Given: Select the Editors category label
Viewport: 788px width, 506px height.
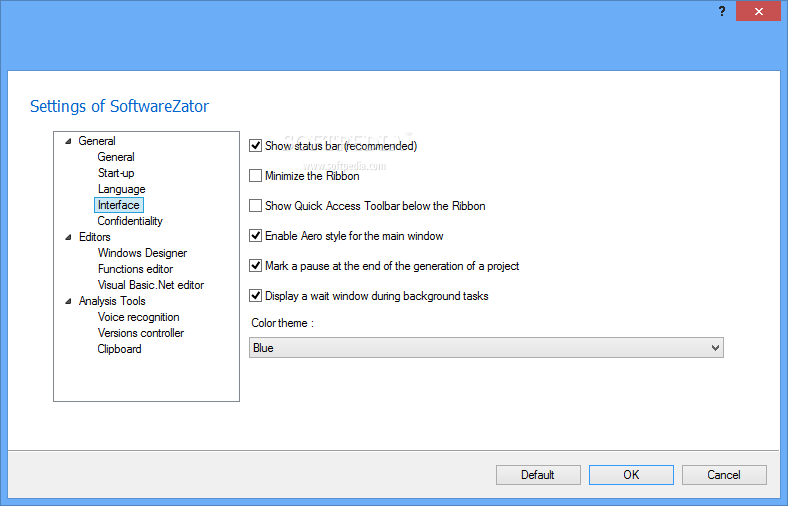Looking at the screenshot, I should tap(94, 237).
